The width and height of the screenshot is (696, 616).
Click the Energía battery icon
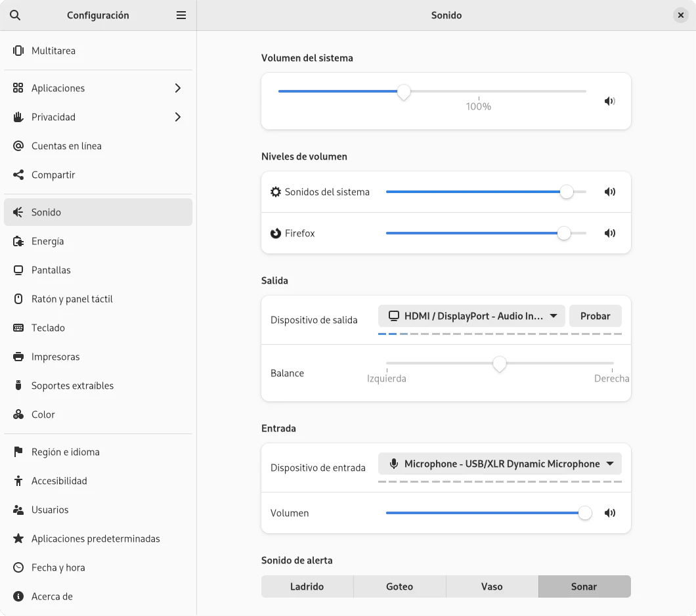pos(18,241)
